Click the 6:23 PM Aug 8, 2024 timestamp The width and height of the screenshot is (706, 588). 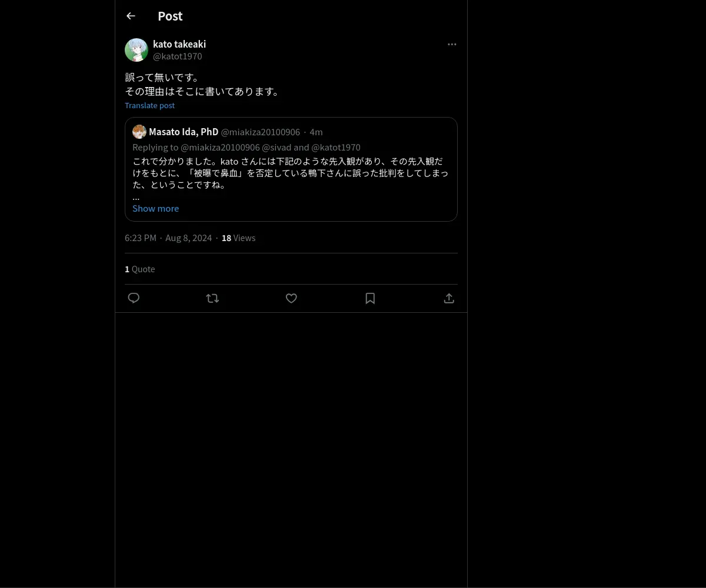pos(168,238)
